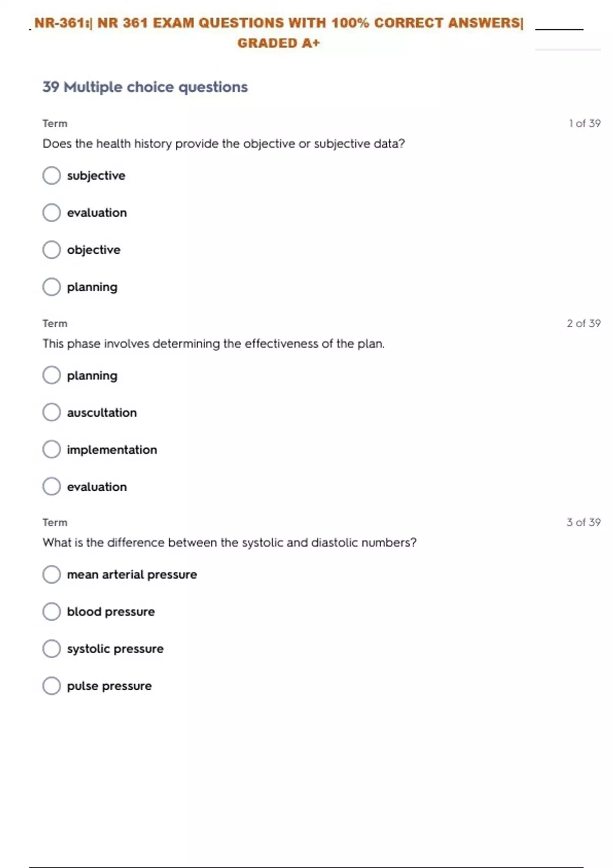The height and width of the screenshot is (868, 613).
Task: Click the '3 of 39' question counter
Action: coord(583,522)
